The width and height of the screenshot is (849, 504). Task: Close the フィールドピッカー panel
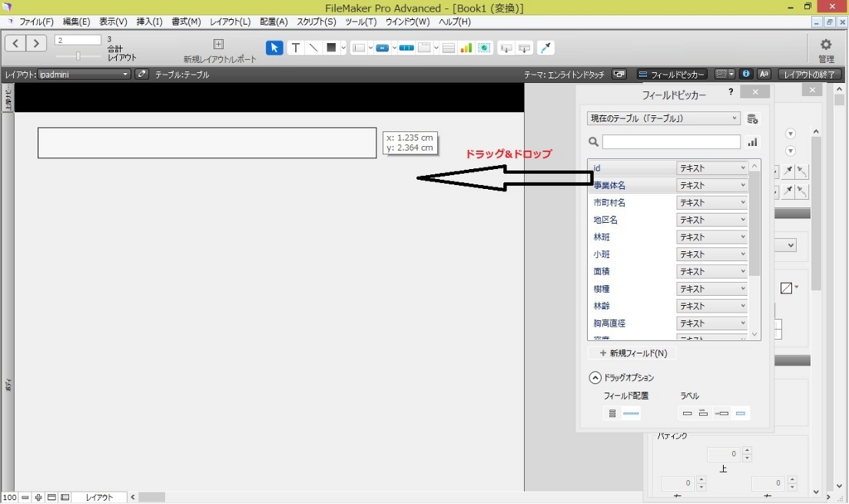point(755,92)
